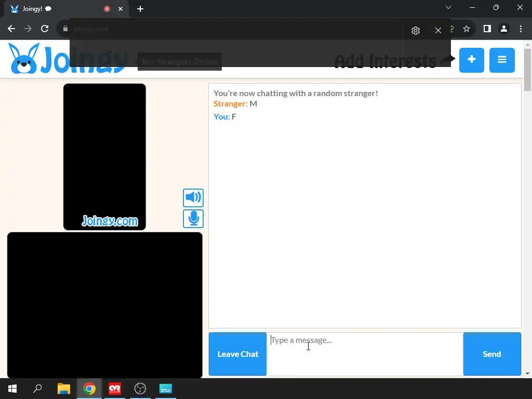Open the hamburger menu button
The width and height of the screenshot is (532, 399).
coord(502,60)
